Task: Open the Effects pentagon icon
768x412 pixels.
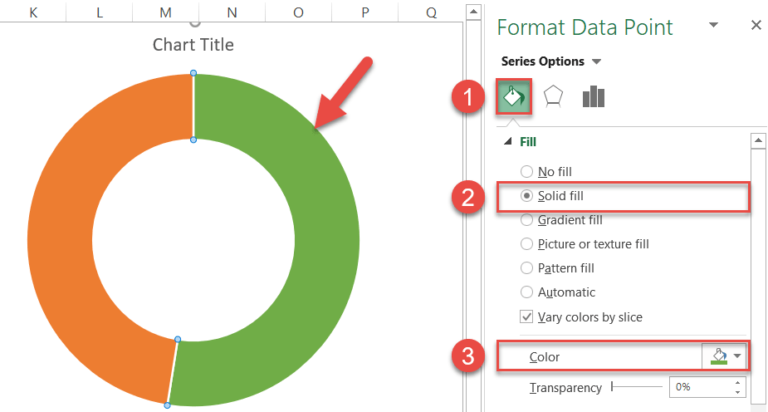Action: click(552, 96)
